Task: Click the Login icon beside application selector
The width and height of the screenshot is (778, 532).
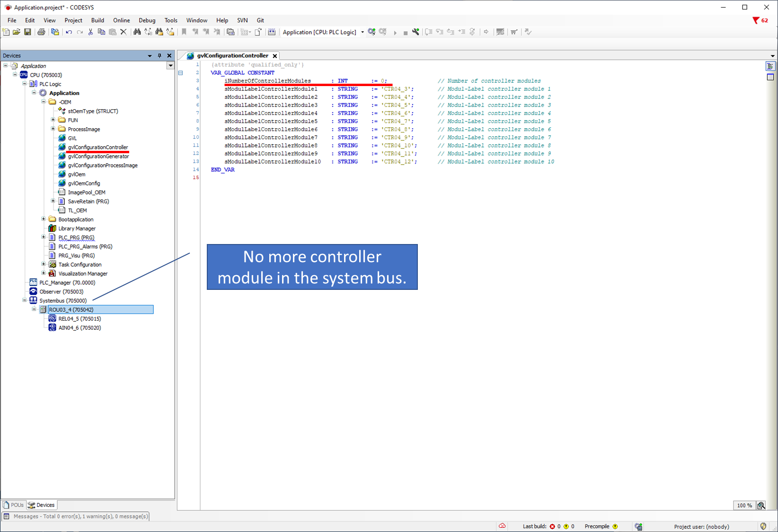Action: [x=372, y=32]
